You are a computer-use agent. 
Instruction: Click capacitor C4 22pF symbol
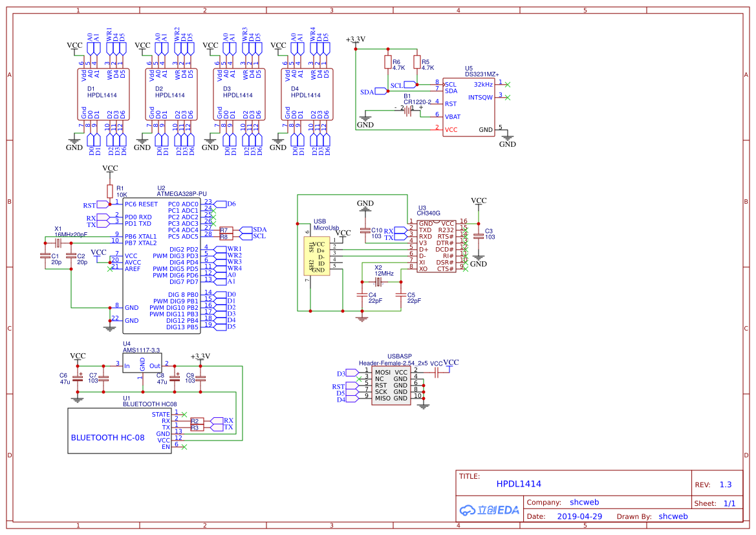click(x=362, y=294)
